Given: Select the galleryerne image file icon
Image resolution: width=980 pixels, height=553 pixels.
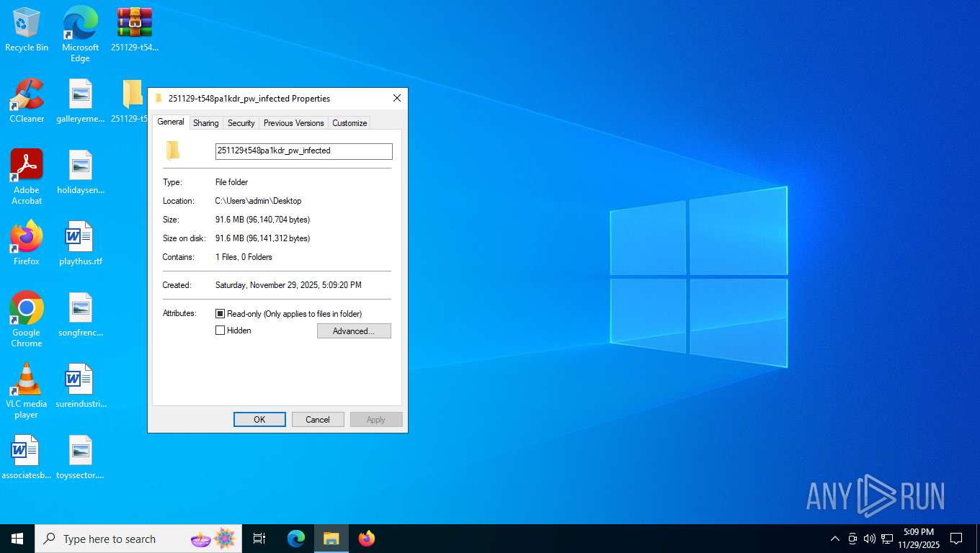Looking at the screenshot, I should coord(80,102).
